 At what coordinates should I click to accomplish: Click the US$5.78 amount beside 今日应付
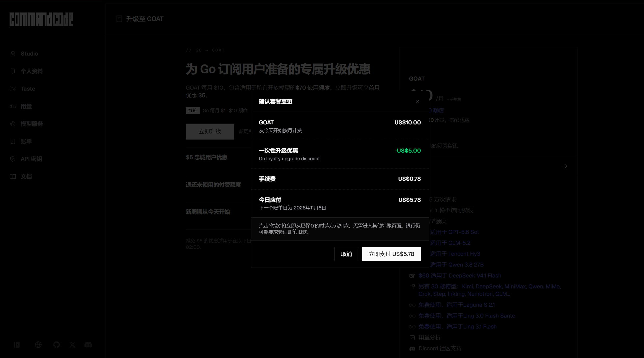tap(409, 200)
